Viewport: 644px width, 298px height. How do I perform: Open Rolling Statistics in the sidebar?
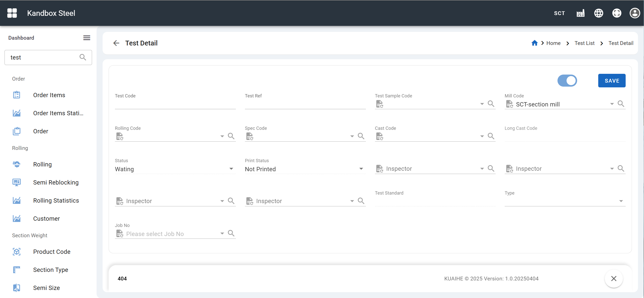coord(56,201)
